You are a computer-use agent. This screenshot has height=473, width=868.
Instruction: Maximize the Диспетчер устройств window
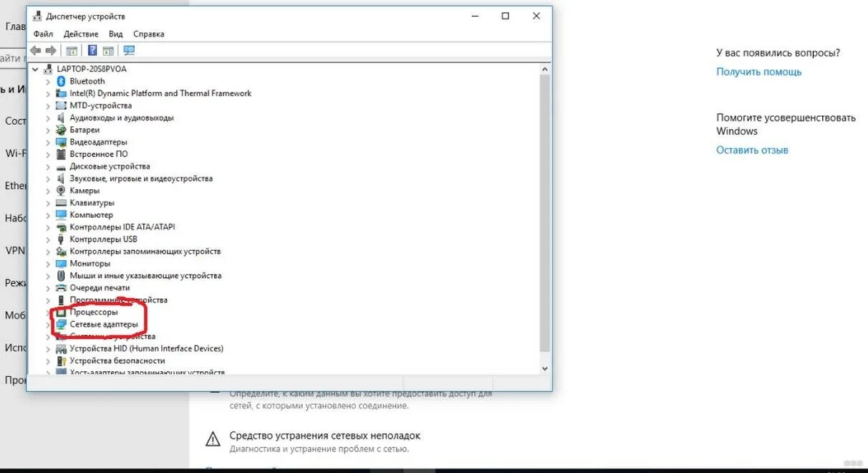[505, 16]
